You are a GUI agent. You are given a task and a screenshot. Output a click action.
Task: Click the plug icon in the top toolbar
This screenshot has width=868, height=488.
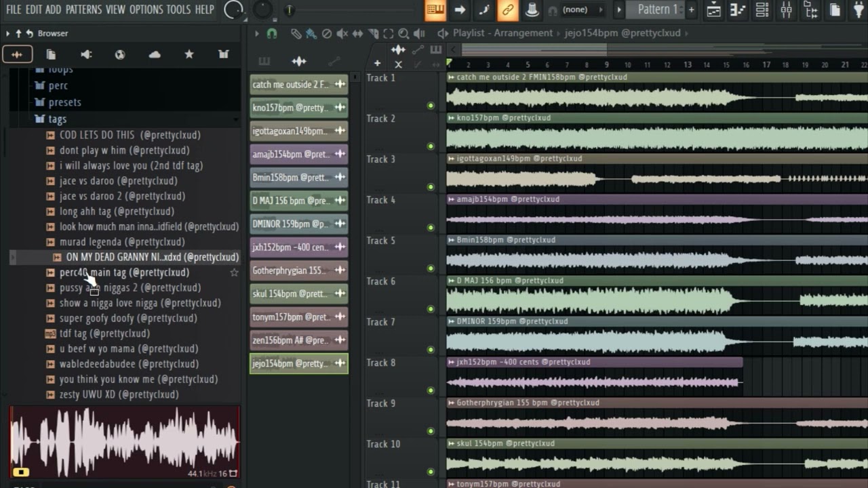[859, 9]
